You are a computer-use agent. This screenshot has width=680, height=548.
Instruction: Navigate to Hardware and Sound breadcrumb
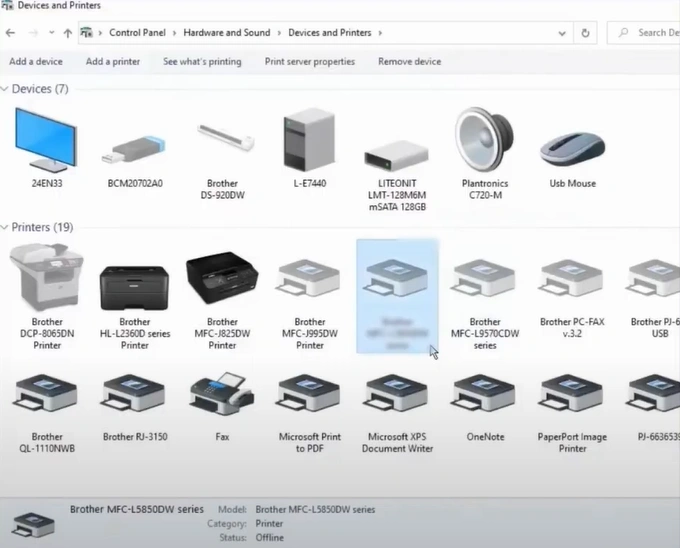point(227,33)
